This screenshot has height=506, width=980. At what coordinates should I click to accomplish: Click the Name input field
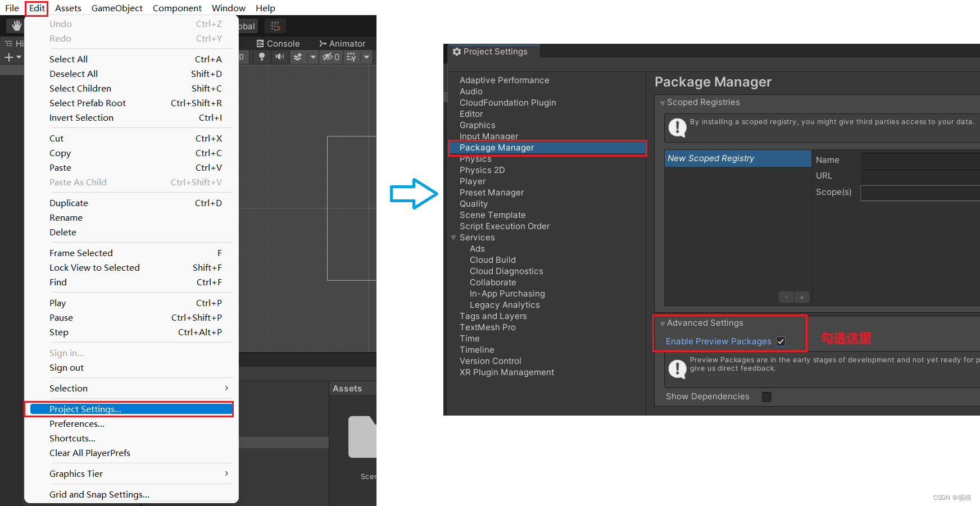point(920,160)
